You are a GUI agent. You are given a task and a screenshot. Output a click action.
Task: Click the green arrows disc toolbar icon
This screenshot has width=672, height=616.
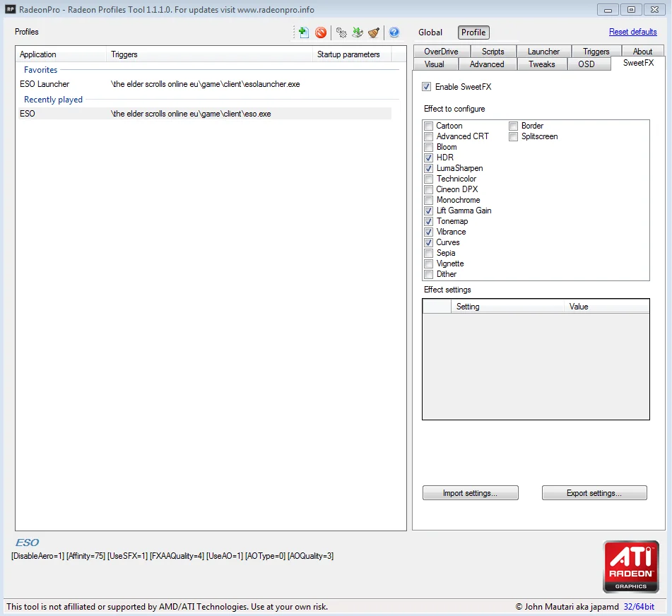coord(358,32)
